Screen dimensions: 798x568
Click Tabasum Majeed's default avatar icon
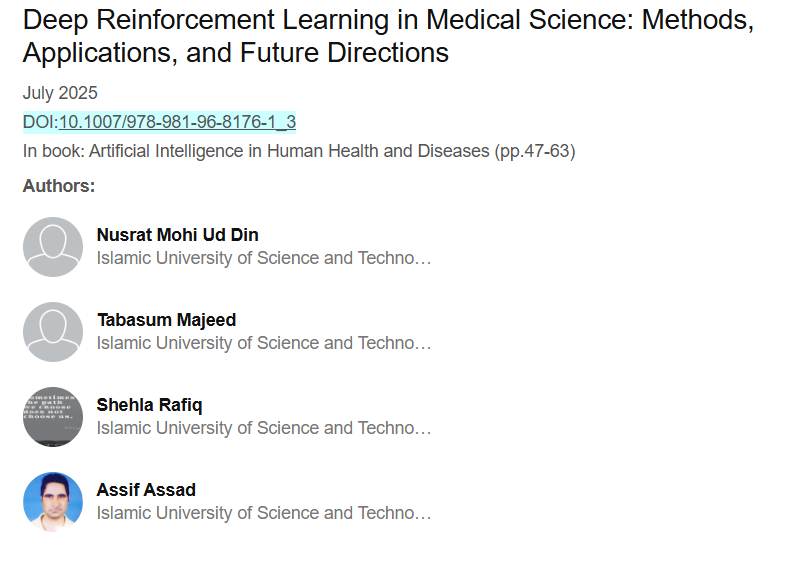53,332
